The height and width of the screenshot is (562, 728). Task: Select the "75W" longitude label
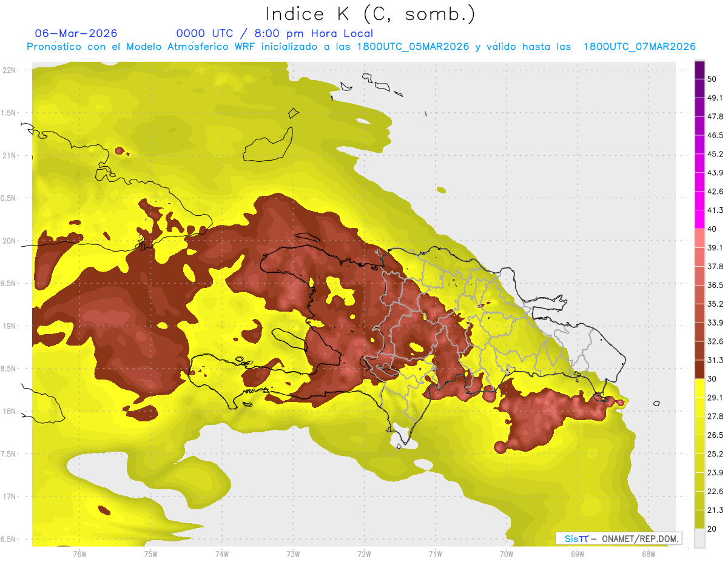[150, 554]
